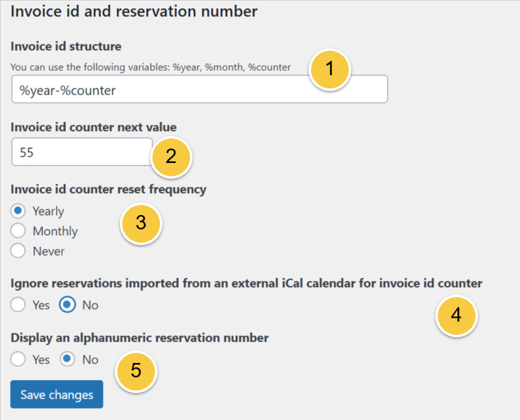Image resolution: width=520 pixels, height=420 pixels.
Task: Select No for alphanumeric reservation number
Action: pyautogui.click(x=68, y=360)
